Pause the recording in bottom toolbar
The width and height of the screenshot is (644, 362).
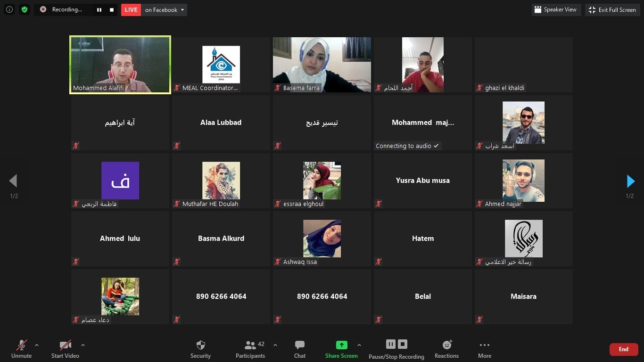coord(390,344)
